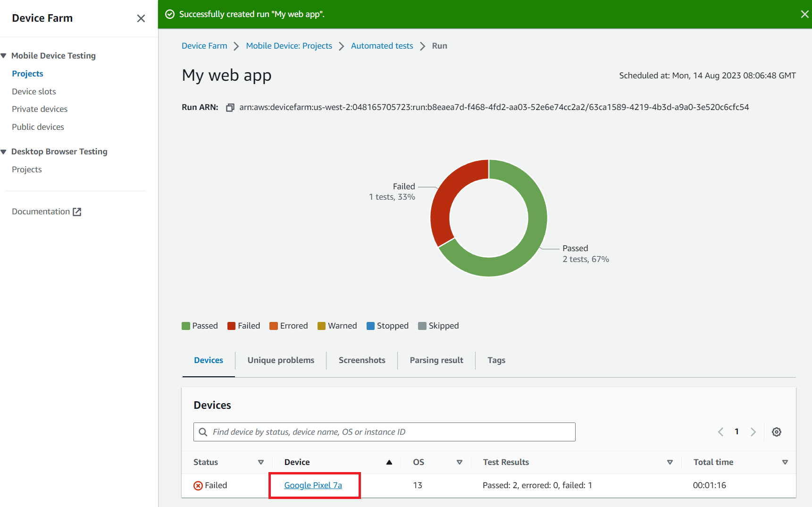Go to previous page of devices
The width and height of the screenshot is (812, 507).
[720, 432]
